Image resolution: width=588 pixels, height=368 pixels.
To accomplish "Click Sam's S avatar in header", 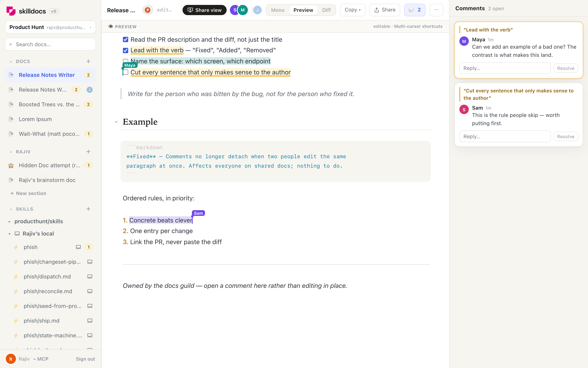I will click(234, 10).
